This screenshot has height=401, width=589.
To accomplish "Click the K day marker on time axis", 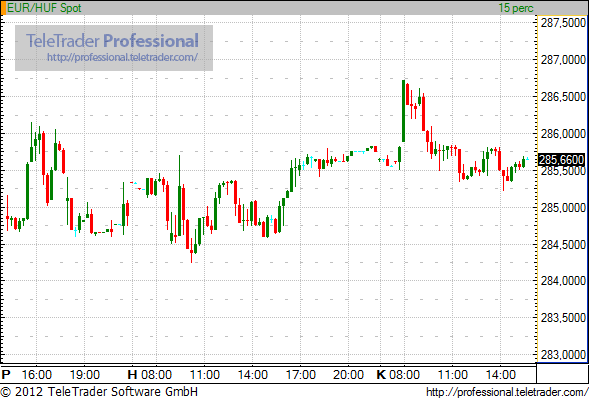I will [381, 375].
